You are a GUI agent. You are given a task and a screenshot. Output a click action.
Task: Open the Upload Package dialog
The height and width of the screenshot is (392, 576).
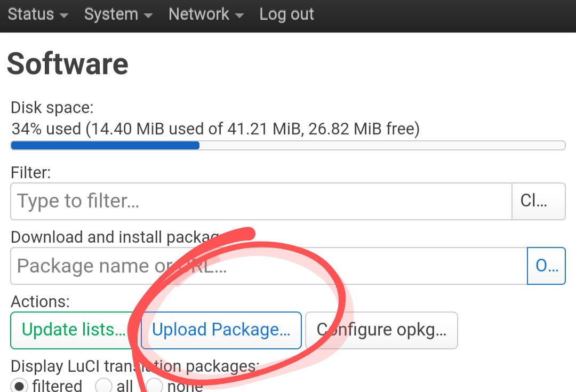[221, 330]
